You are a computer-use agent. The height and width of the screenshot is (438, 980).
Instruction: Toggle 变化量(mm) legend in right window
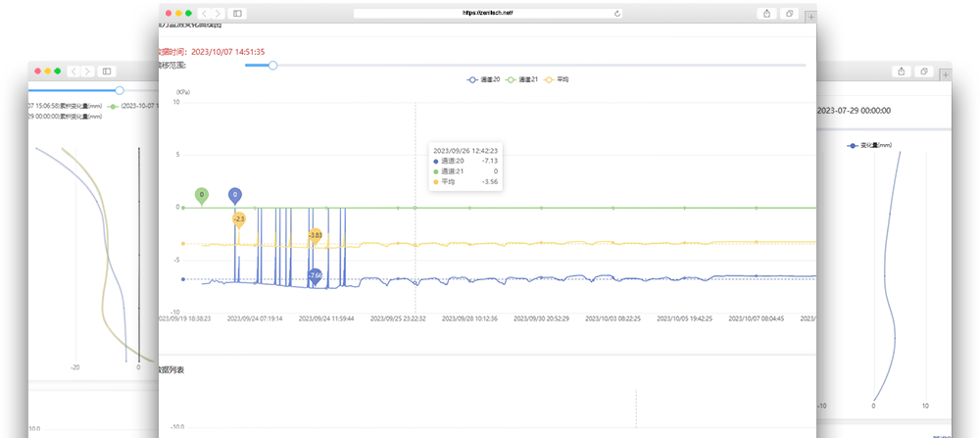click(x=869, y=145)
